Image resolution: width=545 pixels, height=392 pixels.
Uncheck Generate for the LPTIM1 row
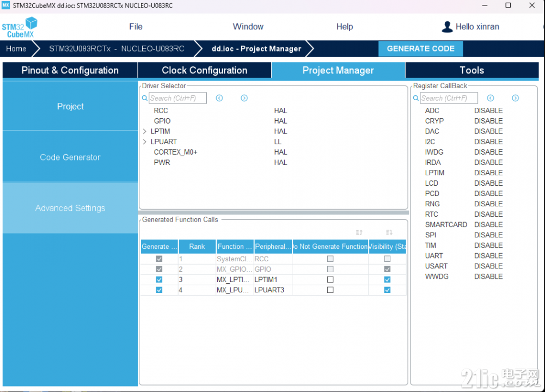point(159,280)
